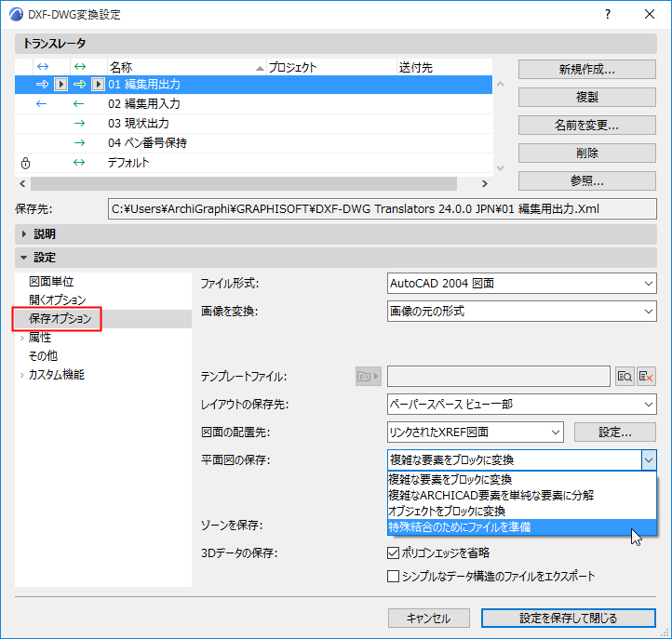The width and height of the screenshot is (672, 639).
Task: Select translator 04 ペン番号保持
Action: (x=253, y=142)
